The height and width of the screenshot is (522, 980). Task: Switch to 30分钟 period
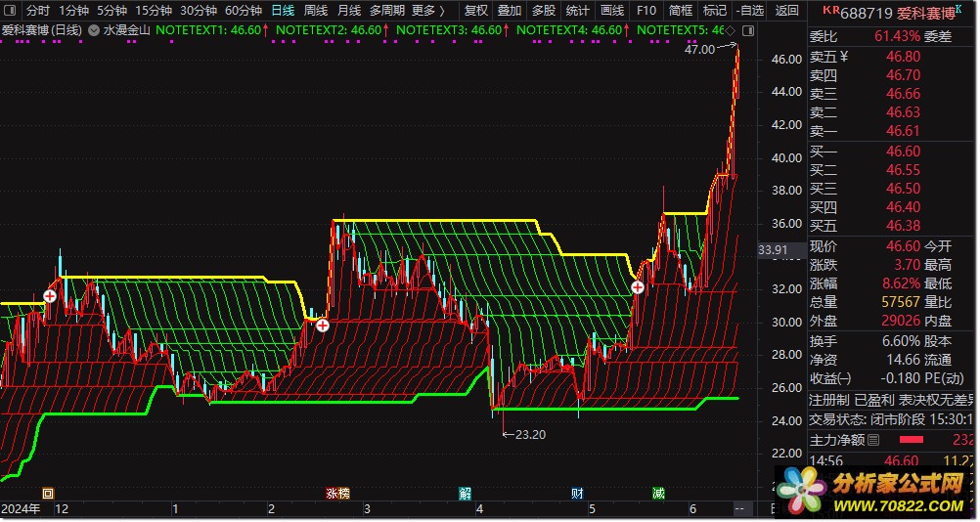199,11
